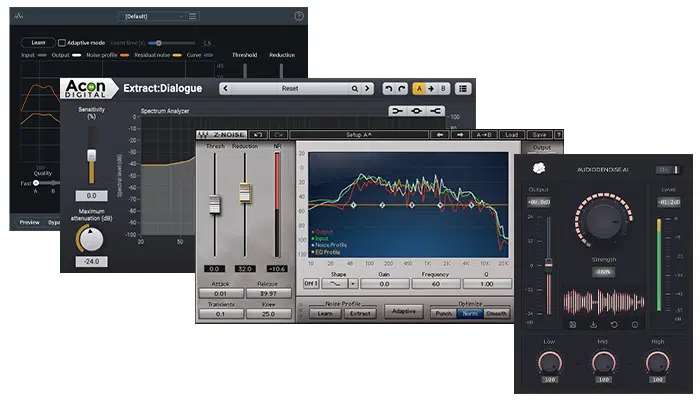Click Z-Noise Knee value field 25.0
The image size is (700, 400).
pyautogui.click(x=268, y=314)
